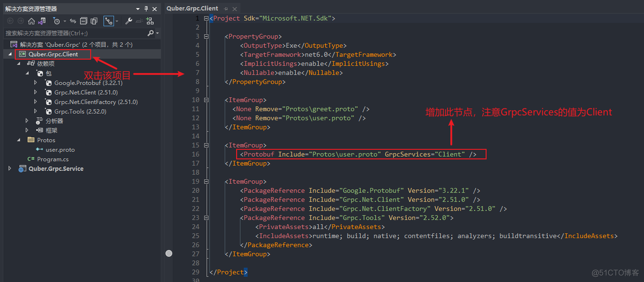644x282 pixels.
Task: Click the magnifier search icon
Action: coord(151,33)
